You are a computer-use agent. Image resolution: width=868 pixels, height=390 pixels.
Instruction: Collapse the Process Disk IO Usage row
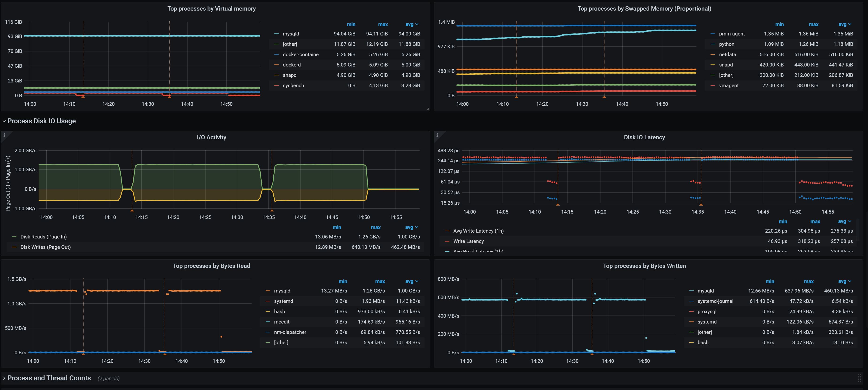(x=41, y=121)
